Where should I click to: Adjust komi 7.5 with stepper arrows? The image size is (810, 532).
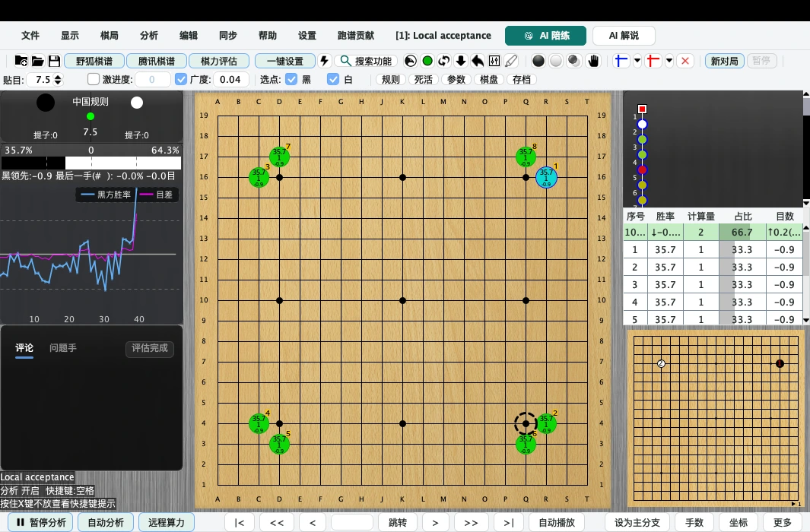pos(58,80)
